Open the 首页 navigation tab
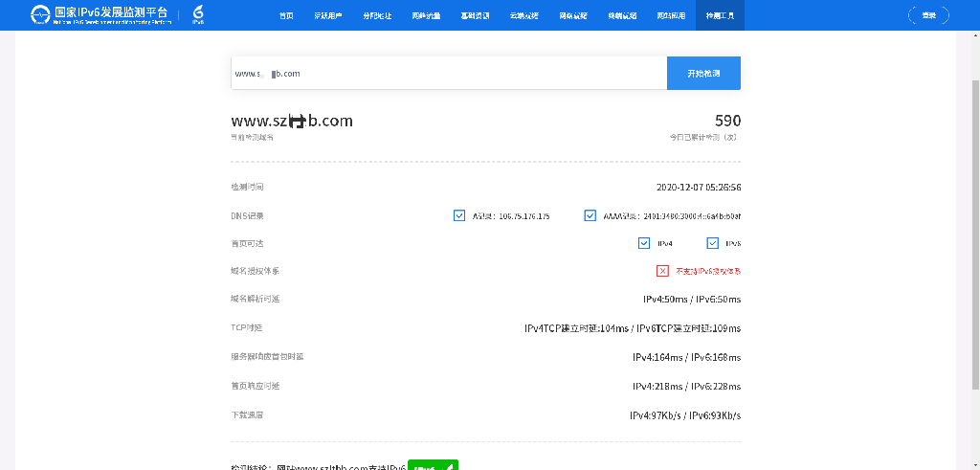Screen dimensions: 980x470 click(x=286, y=16)
